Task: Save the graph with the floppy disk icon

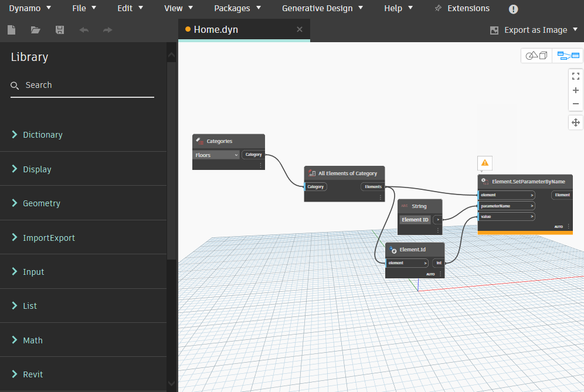Action: [x=60, y=30]
